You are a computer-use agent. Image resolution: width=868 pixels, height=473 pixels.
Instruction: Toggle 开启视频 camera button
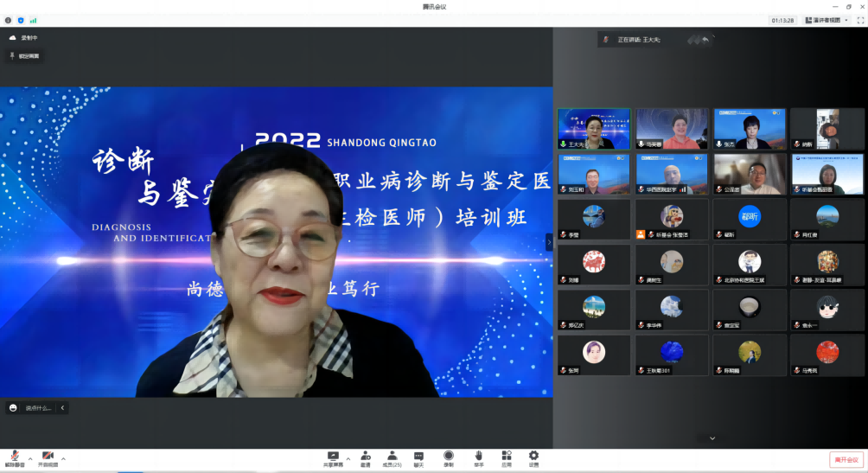[48, 457]
